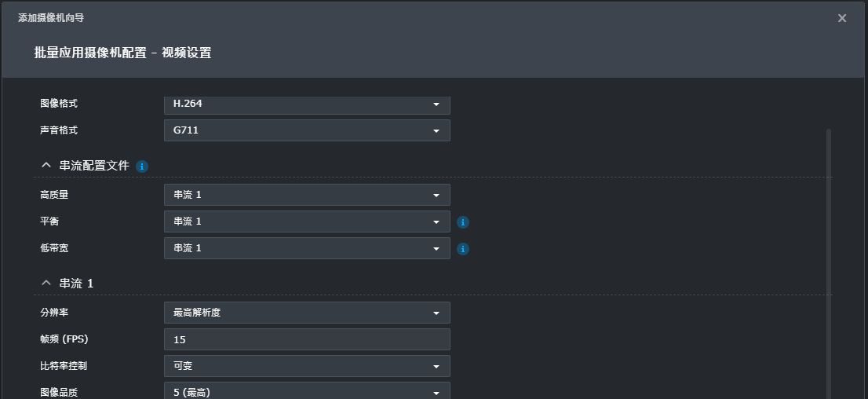Click the 串流配置文件 section title
The image size is (868, 399).
pyautogui.click(x=94, y=167)
